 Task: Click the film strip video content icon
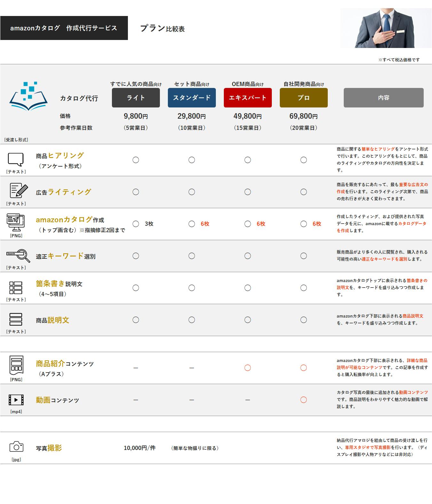(x=16, y=400)
